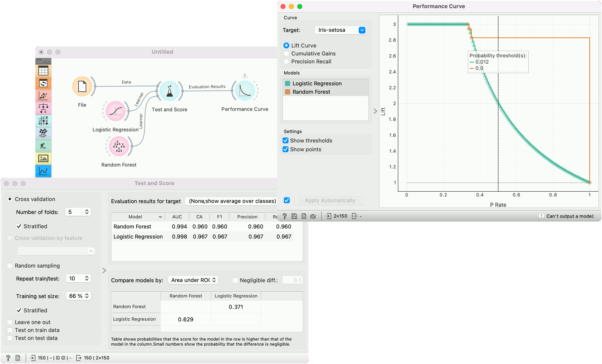Open help in Performance Curve status bar
Viewport: 602px width, 364px height.
285,216
